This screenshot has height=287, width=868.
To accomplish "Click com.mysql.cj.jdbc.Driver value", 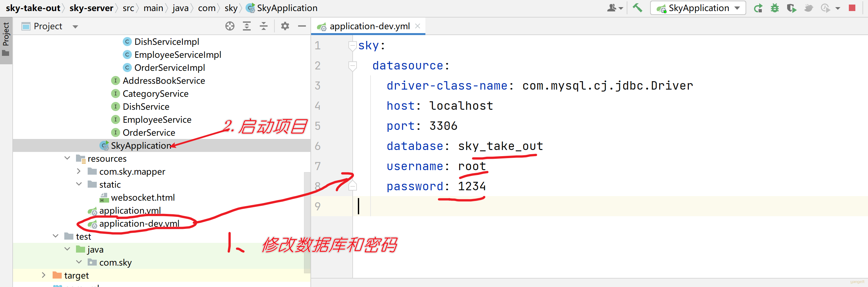I will (x=608, y=86).
